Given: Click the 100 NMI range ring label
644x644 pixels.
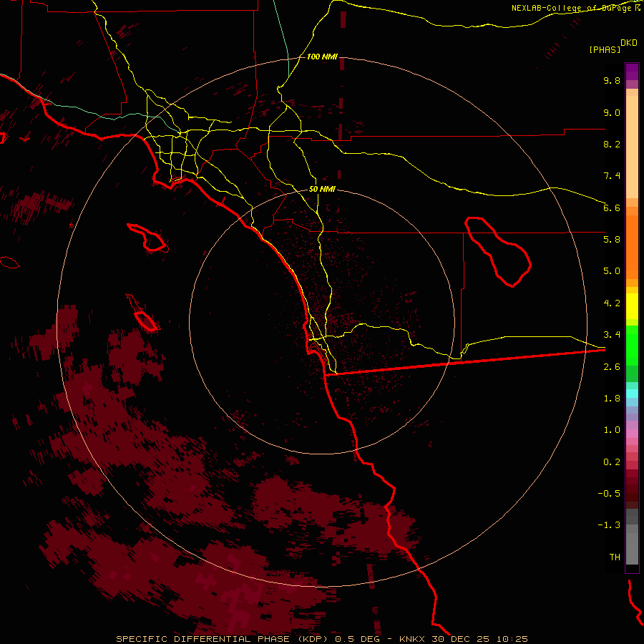Looking at the screenshot, I should point(322,57).
